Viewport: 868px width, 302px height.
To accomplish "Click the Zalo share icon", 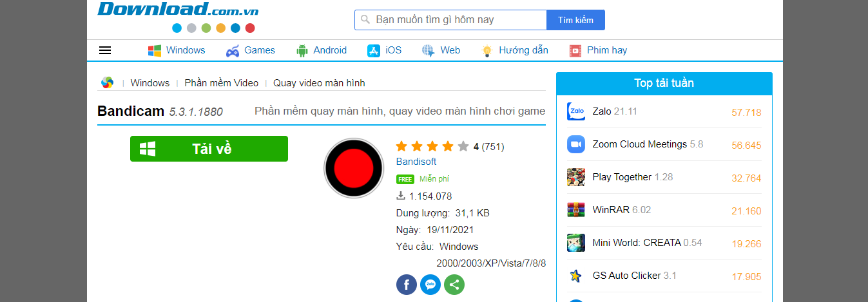I will click(x=430, y=285).
